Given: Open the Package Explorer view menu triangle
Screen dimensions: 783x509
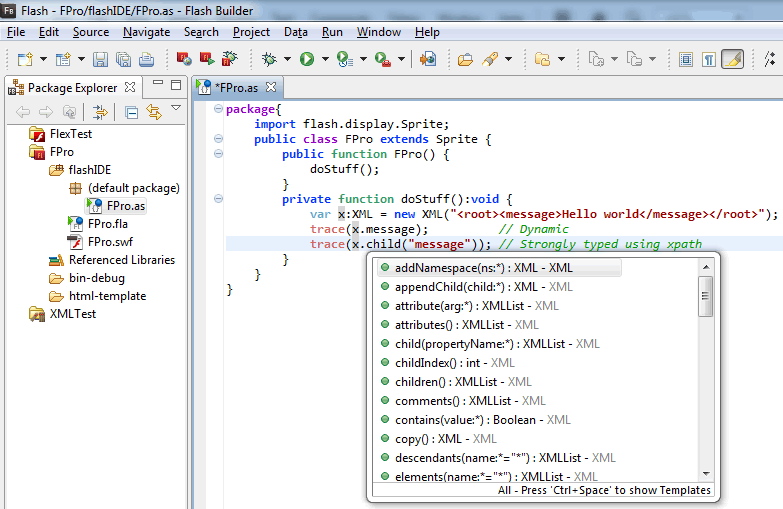Looking at the screenshot, I should pos(176,108).
